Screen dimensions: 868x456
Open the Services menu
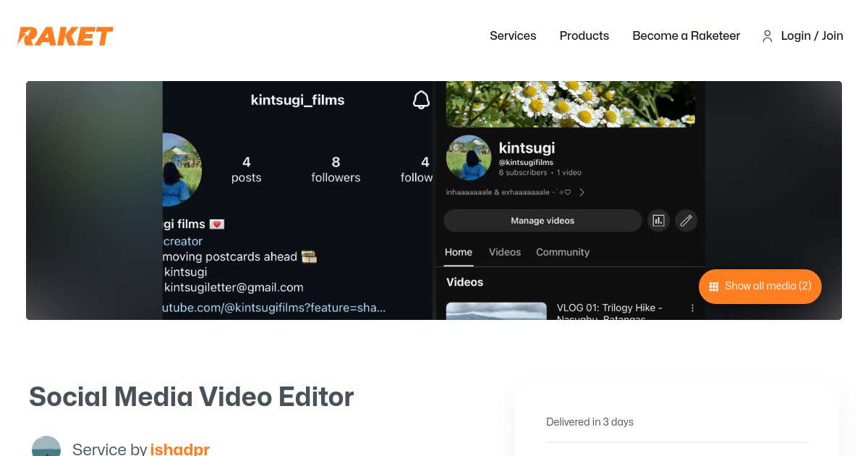513,36
